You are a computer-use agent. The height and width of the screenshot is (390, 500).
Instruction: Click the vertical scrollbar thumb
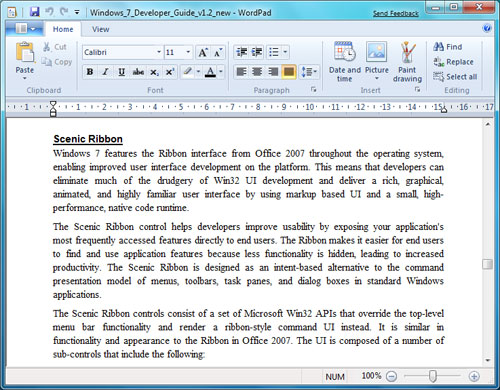pyautogui.click(x=488, y=264)
